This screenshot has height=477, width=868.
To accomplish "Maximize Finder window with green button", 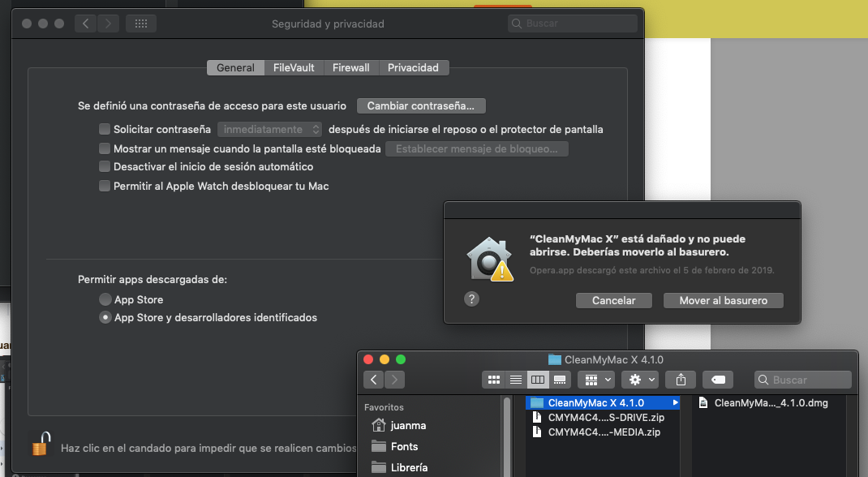I will point(401,359).
